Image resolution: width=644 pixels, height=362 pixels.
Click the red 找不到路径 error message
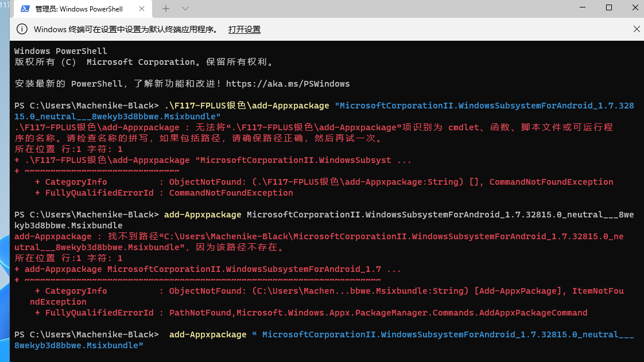tap(319, 242)
